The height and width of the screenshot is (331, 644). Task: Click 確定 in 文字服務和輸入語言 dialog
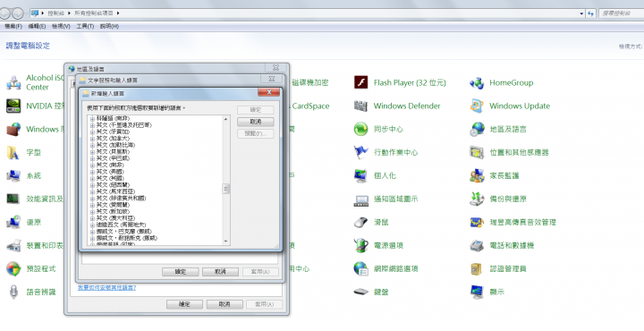point(181,272)
